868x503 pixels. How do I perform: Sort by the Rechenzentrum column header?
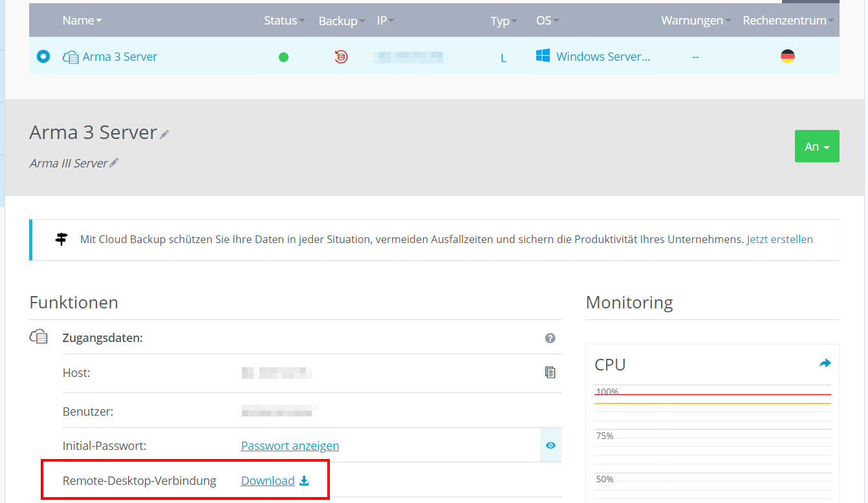coord(788,21)
